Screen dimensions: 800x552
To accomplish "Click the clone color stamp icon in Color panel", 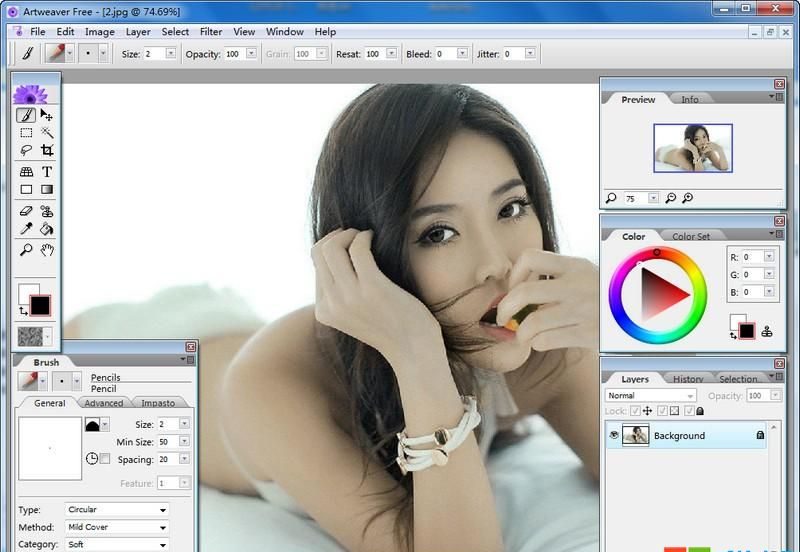I will coord(766,332).
